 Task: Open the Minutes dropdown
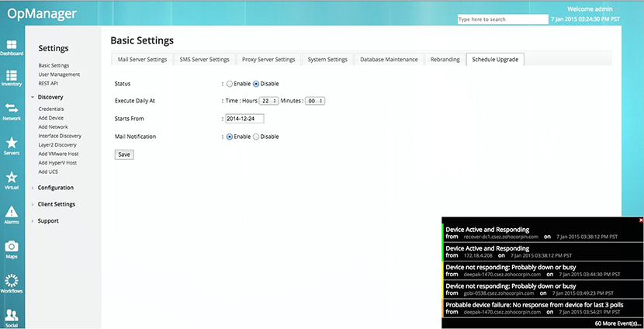315,101
